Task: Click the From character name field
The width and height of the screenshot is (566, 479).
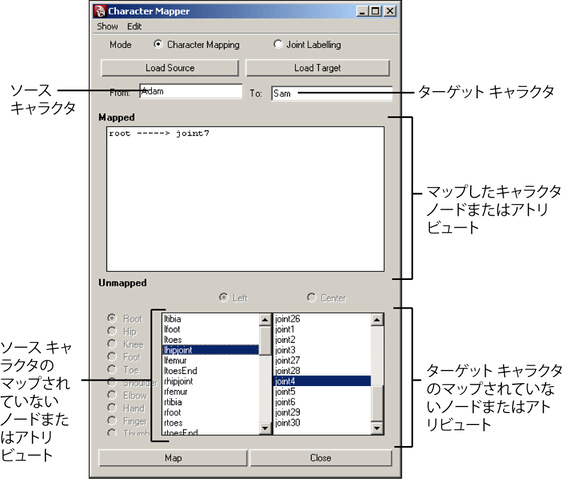Action: [191, 91]
